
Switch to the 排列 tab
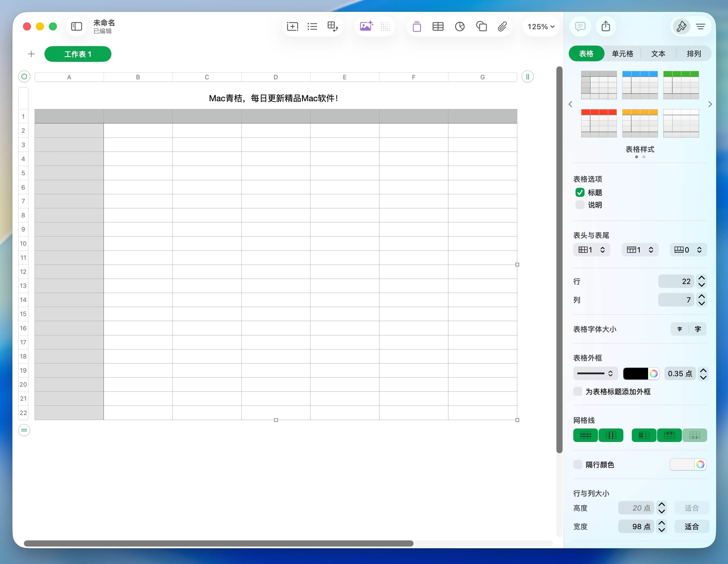point(694,54)
